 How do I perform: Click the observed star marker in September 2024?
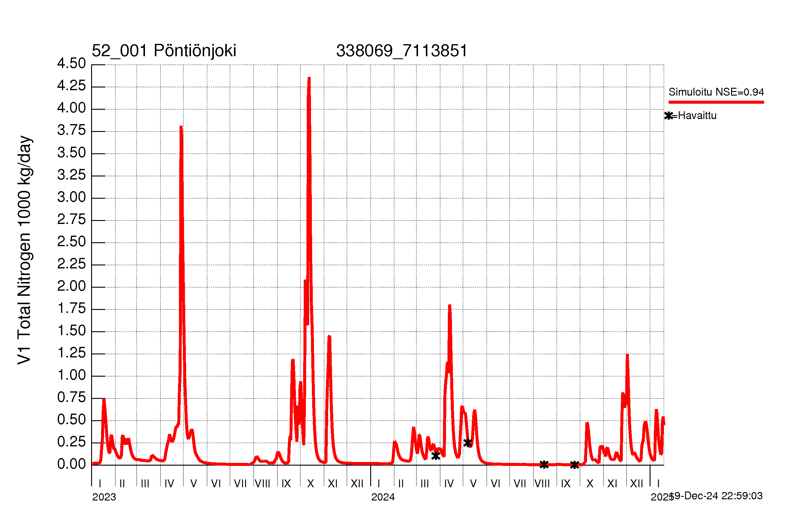[575, 465]
